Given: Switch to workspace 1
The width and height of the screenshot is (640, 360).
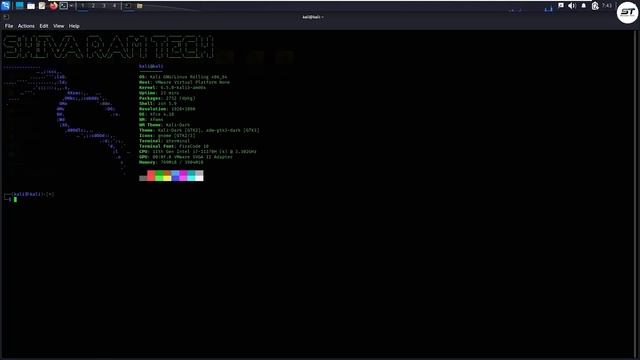Looking at the screenshot, I should coord(82,6).
